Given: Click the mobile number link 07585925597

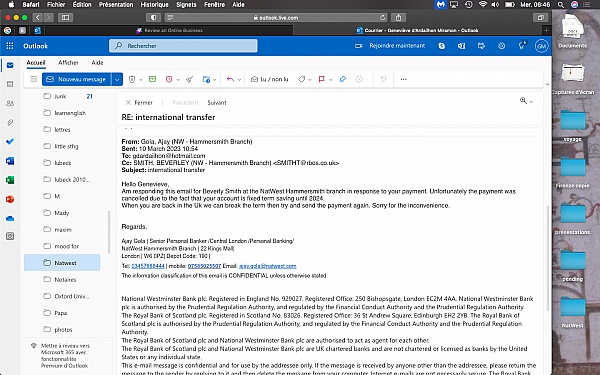Looking at the screenshot, I should click(204, 266).
